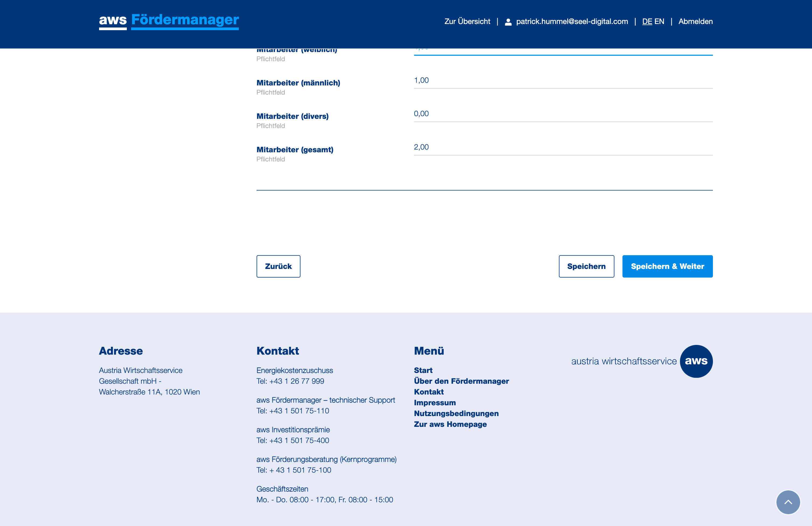Open Zur aws Homepage link
This screenshot has width=812, height=526.
(450, 424)
